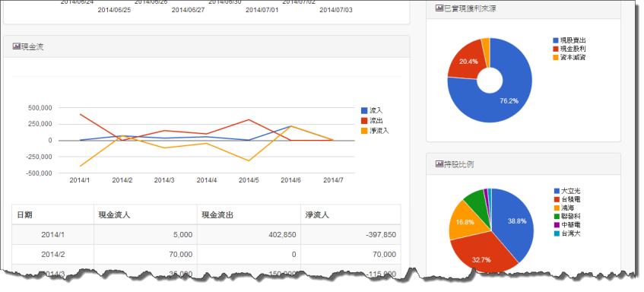Click the 2014/4 x-axis label
This screenshot has width=644, height=292.
[207, 180]
